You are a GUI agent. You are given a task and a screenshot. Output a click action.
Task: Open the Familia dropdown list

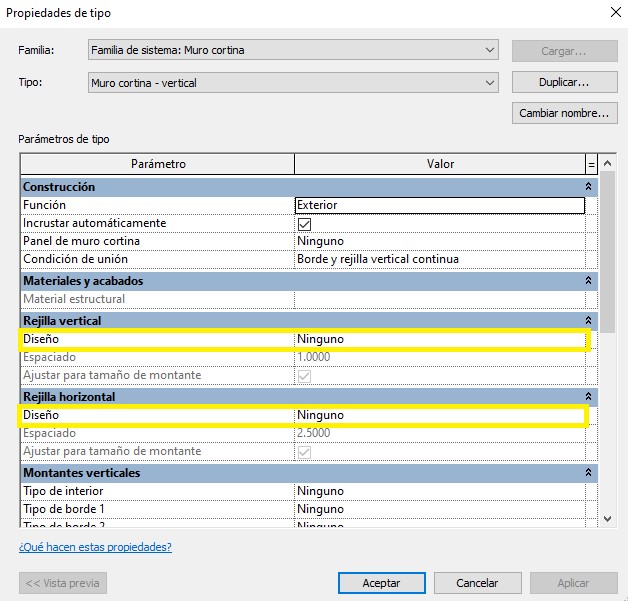pos(489,50)
